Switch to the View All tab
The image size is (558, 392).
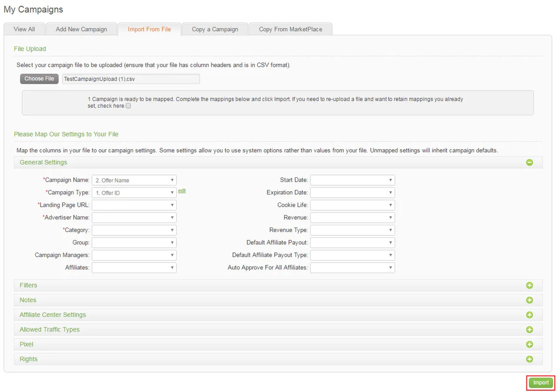pyautogui.click(x=24, y=29)
